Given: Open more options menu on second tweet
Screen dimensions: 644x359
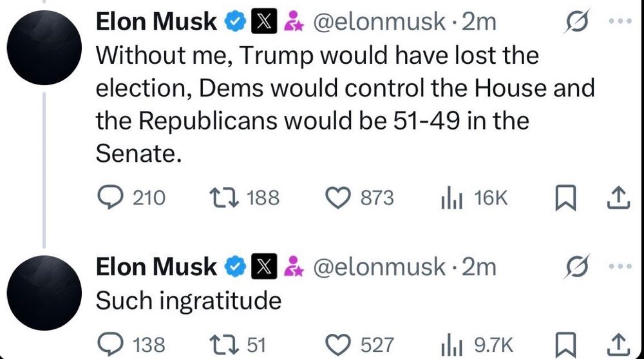Looking at the screenshot, I should (x=620, y=266).
